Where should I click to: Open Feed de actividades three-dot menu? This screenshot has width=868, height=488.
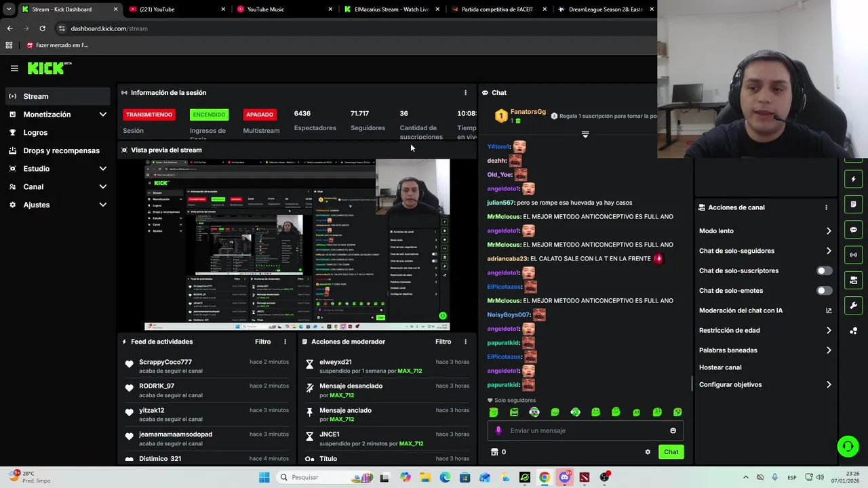[285, 342]
